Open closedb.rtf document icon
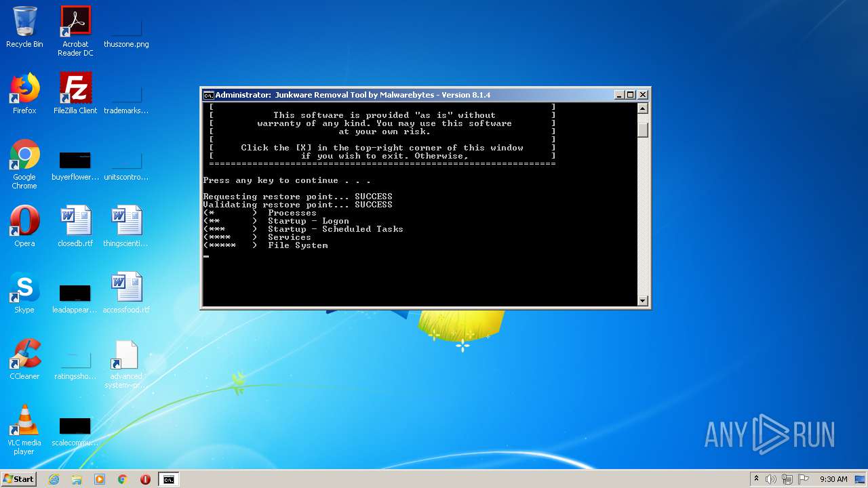This screenshot has width=868, height=488. 75,226
